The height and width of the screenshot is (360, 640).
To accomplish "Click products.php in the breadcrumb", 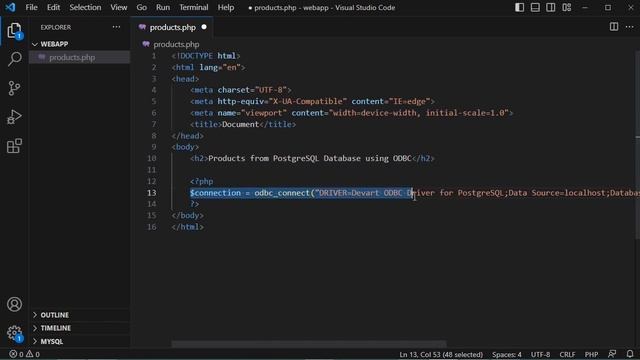I will point(176,44).
